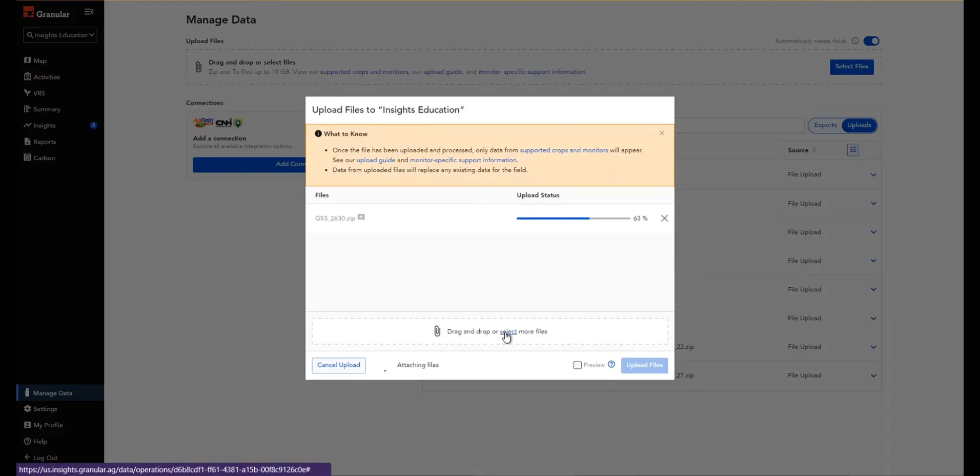The height and width of the screenshot is (476, 980).
Task: Open monitor-specific support information link in dialog
Action: (463, 160)
